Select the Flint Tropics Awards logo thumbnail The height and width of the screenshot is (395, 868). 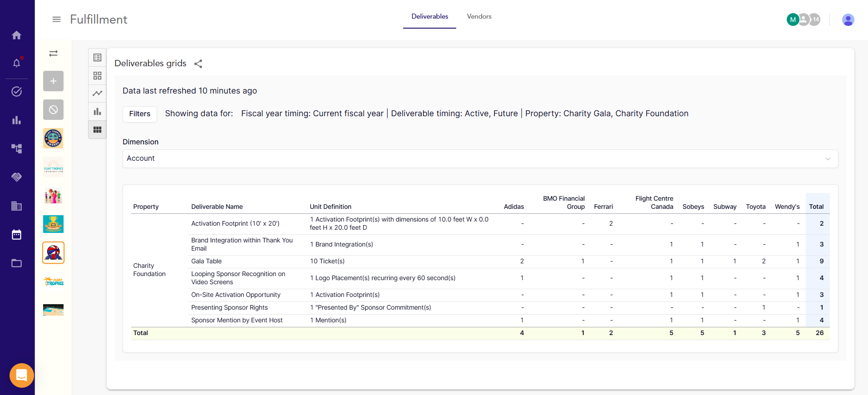53,138
